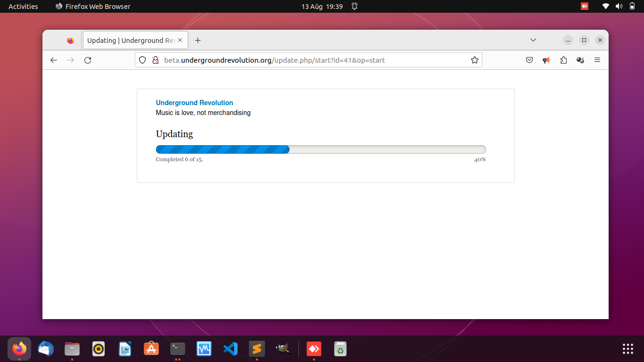
Task: Click 'Music is love, not merchandising' slogan
Action: click(203, 113)
